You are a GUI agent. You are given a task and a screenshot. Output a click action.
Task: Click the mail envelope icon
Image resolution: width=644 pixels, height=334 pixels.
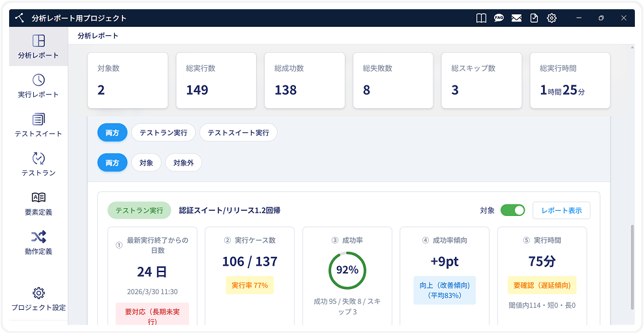click(x=516, y=18)
